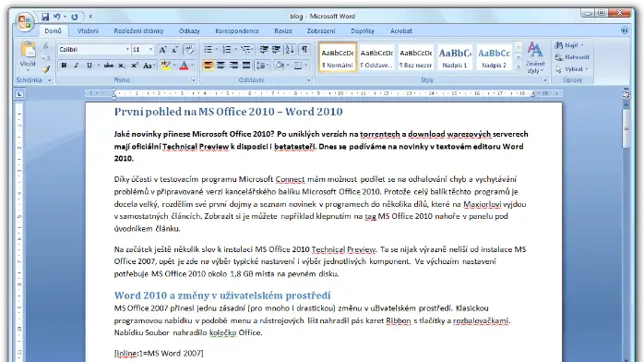Customize the Quick Access toolbar dropdown
This screenshot has width=644, height=362.
pos(90,17)
